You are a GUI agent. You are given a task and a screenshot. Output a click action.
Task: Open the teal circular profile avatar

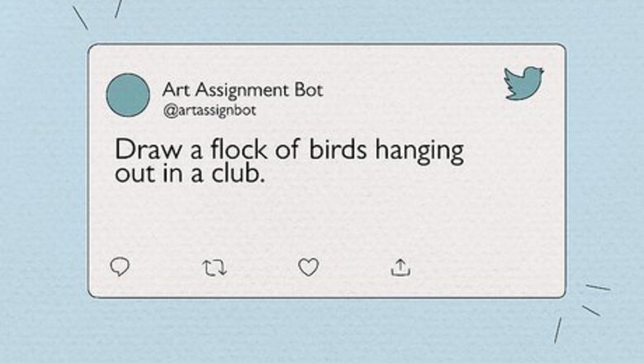pos(128,94)
